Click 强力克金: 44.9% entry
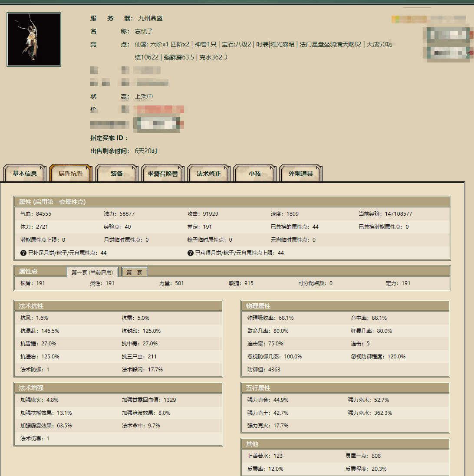This screenshot has width=474, height=476. coord(268,400)
